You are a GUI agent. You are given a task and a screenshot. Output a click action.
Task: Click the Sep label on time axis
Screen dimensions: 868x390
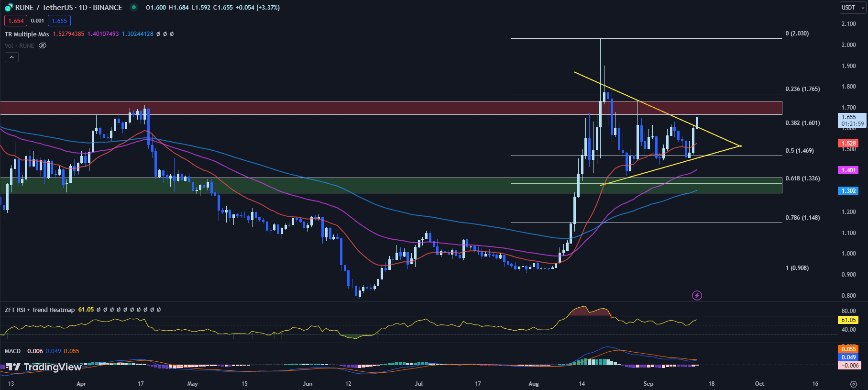tap(648, 384)
